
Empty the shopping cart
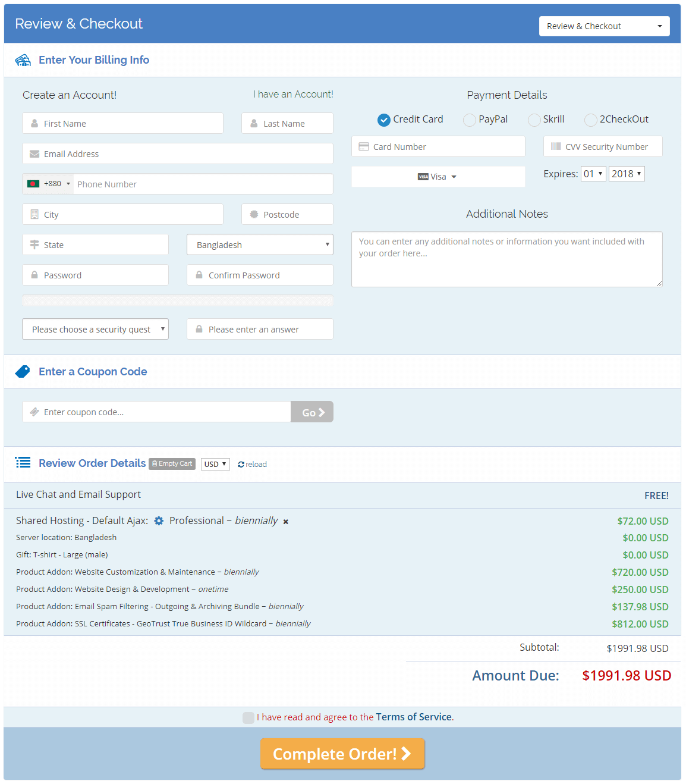(x=172, y=463)
